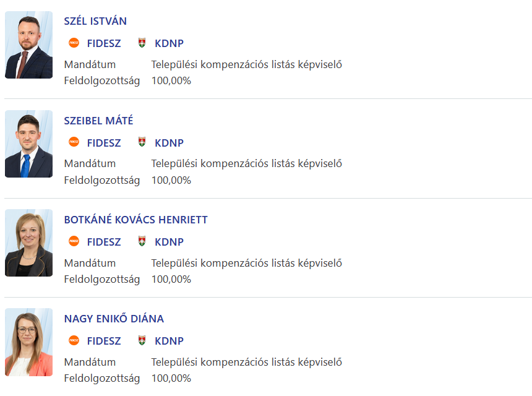Click the Fidesz logo beside Szél István
This screenshot has height=396, width=532.
[x=74, y=43]
